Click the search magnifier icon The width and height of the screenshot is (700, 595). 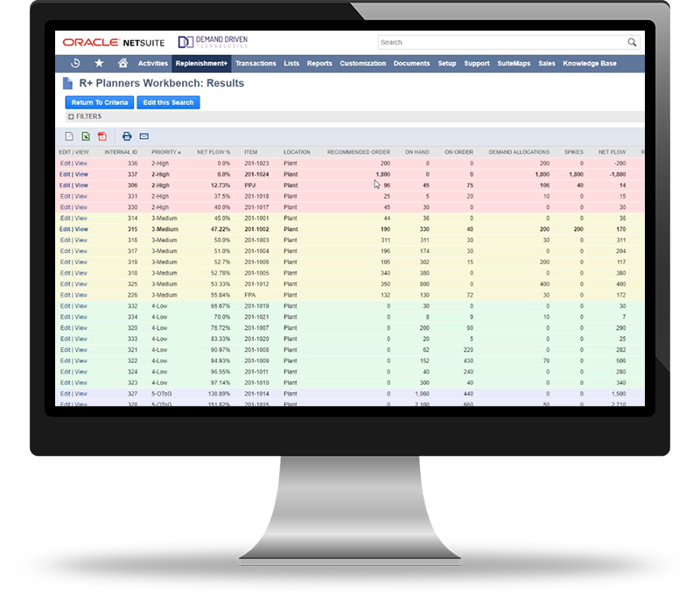click(632, 42)
